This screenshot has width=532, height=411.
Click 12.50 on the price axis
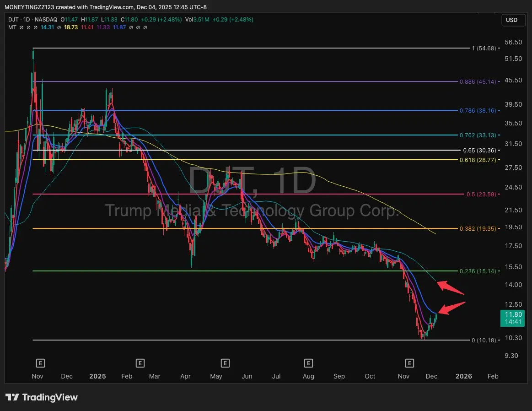click(513, 304)
